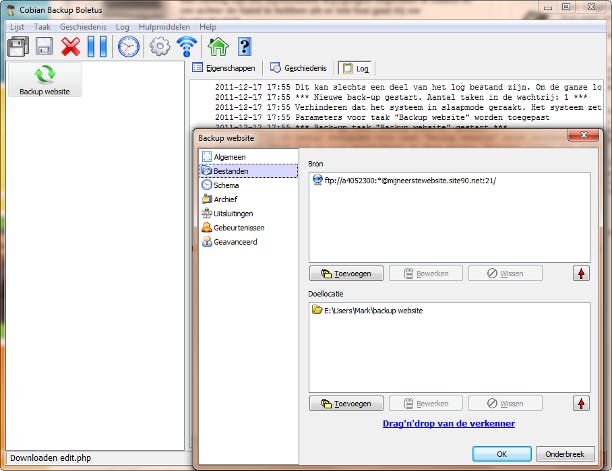Switch to the Log tab

point(356,69)
